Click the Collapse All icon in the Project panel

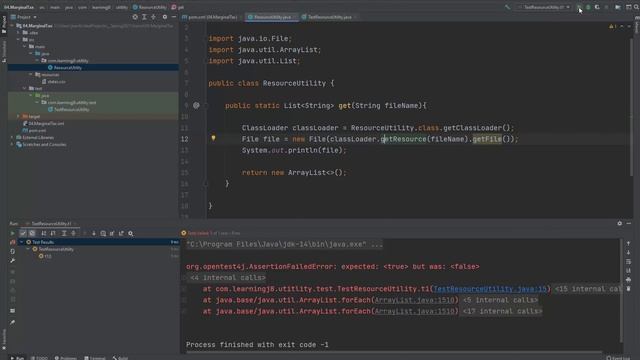(x=153, y=17)
